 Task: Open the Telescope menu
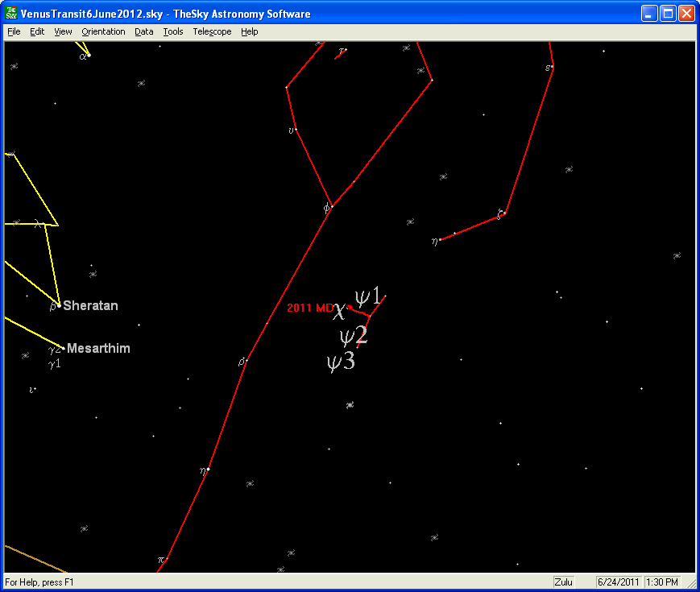pyautogui.click(x=212, y=31)
